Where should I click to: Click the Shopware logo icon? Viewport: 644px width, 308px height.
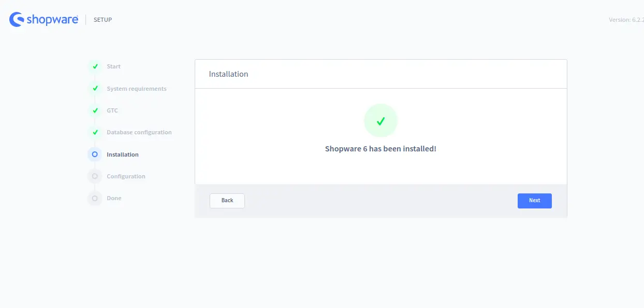coord(17,20)
